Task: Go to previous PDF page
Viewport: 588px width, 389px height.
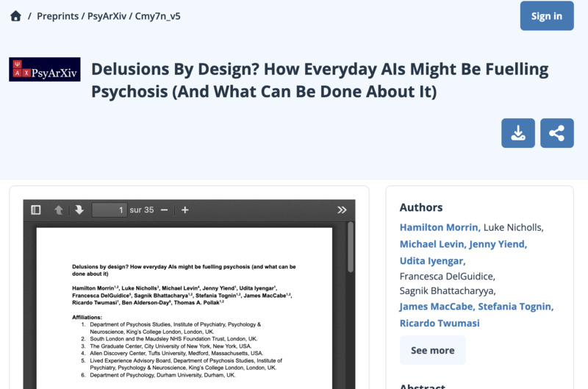Action: point(59,210)
